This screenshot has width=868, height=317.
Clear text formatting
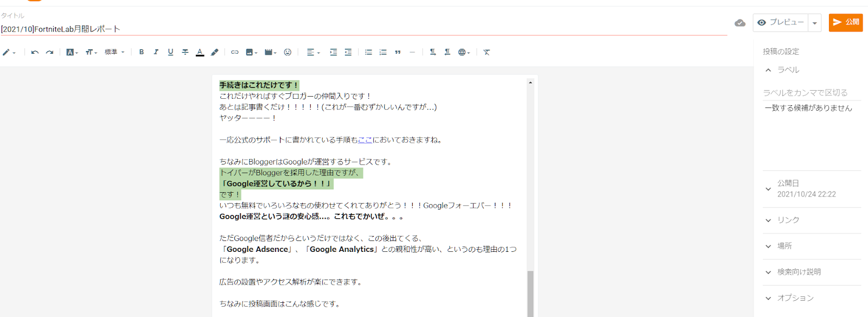point(487,52)
